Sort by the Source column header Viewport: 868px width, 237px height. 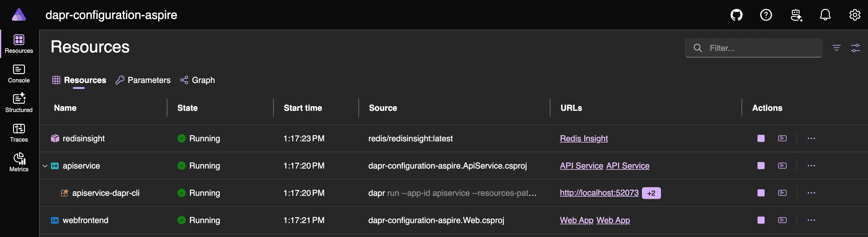tap(383, 108)
